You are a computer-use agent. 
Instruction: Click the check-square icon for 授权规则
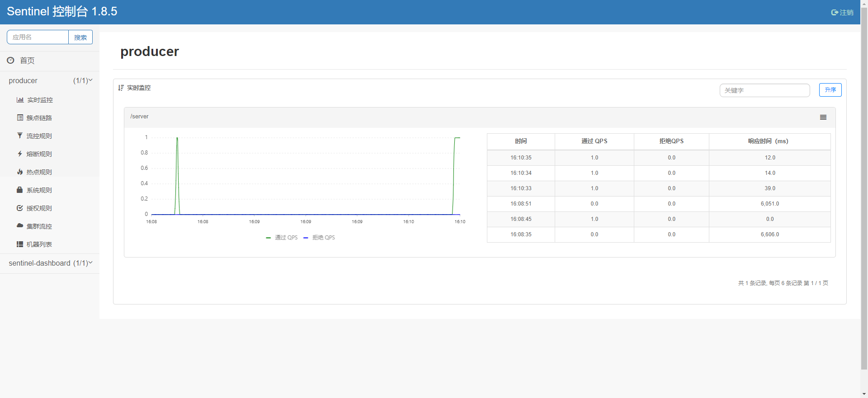tap(20, 208)
